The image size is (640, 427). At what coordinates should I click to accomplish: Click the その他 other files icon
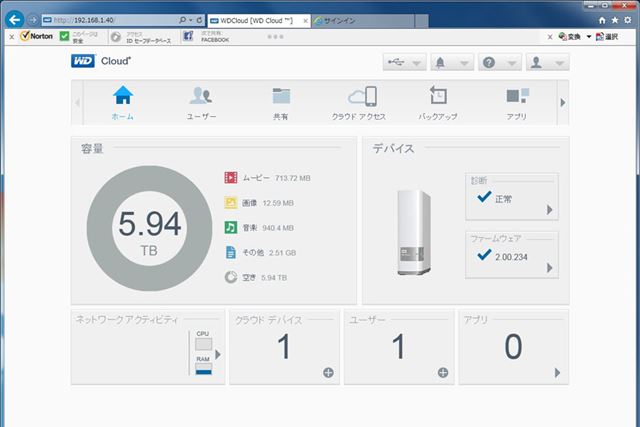pos(231,252)
